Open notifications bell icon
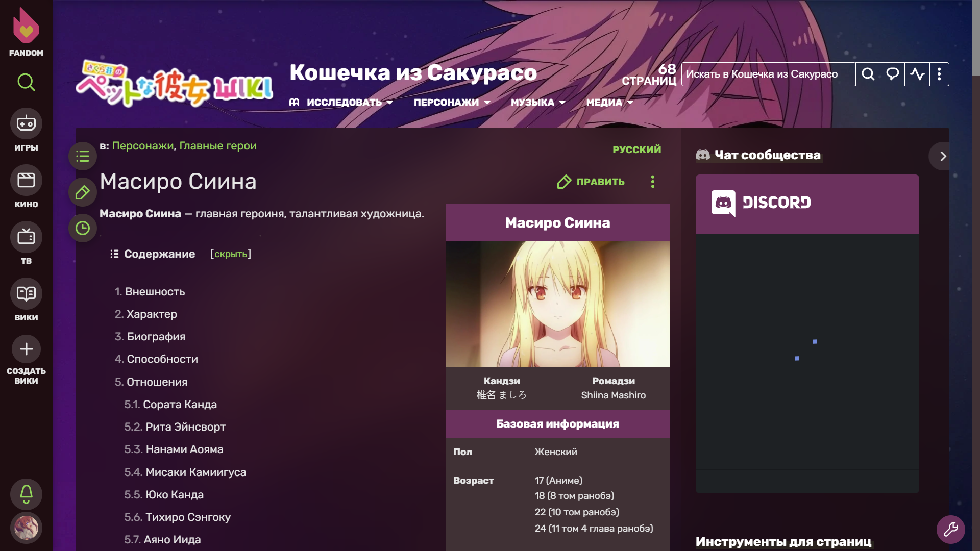 tap(26, 493)
